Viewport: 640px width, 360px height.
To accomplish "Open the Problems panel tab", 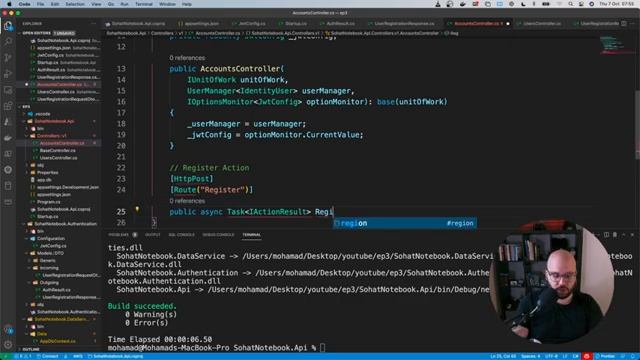I will click(122, 235).
